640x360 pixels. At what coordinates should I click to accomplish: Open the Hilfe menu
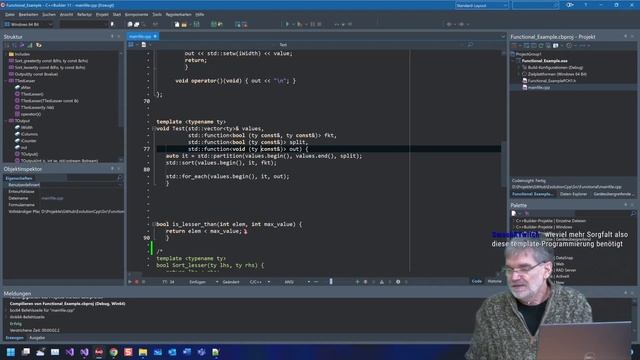pyautogui.click(x=200, y=14)
